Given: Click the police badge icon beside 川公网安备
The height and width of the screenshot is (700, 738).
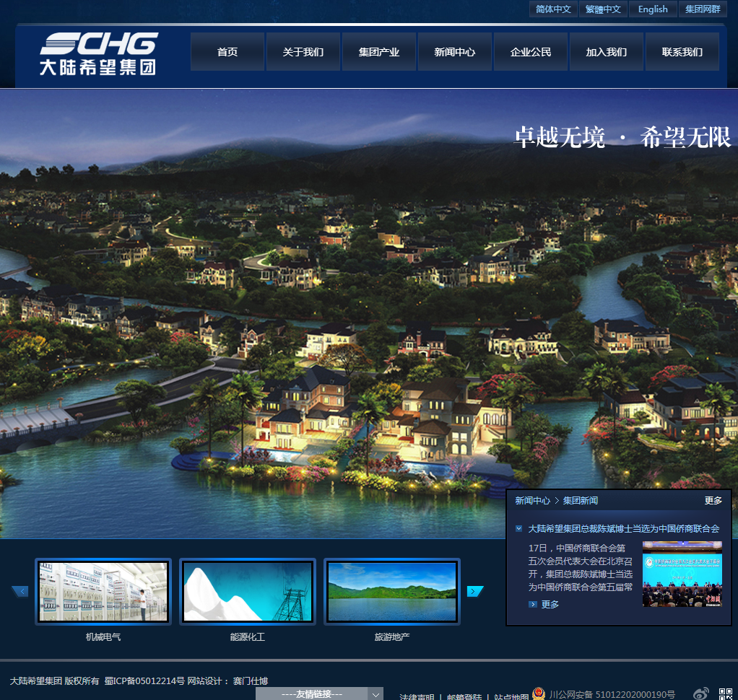Looking at the screenshot, I should click(x=539, y=694).
